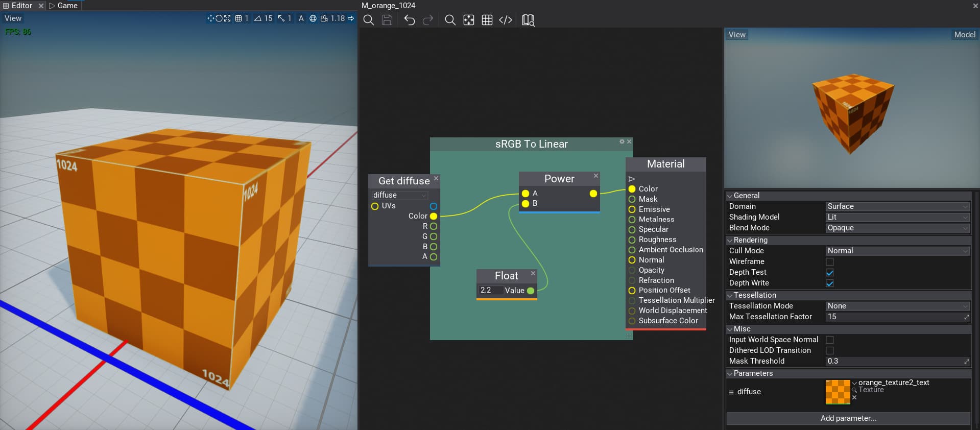980x430 pixels.
Task: Open the Cull Mode dropdown
Action: [897, 251]
